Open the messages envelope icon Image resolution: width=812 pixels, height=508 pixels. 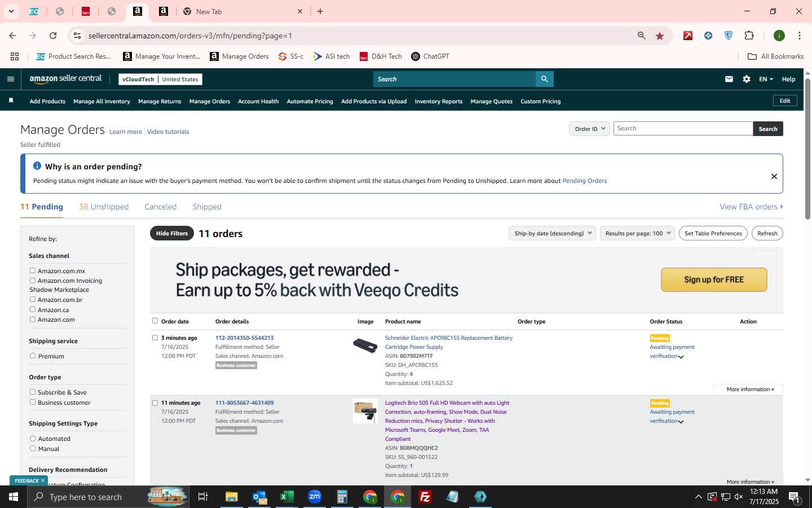click(x=729, y=79)
